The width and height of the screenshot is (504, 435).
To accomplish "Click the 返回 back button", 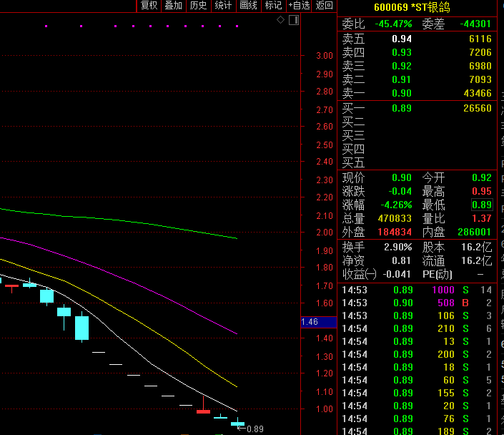I will click(324, 6).
